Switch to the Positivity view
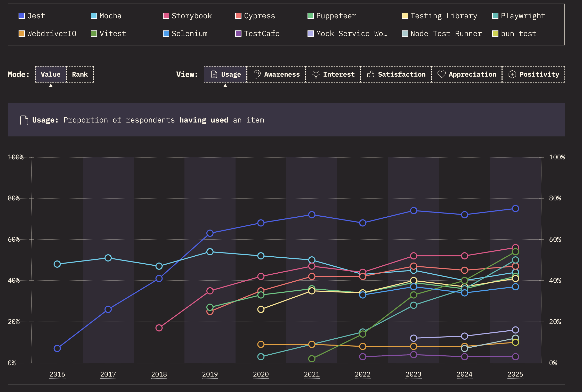This screenshot has height=392, width=582. click(533, 74)
